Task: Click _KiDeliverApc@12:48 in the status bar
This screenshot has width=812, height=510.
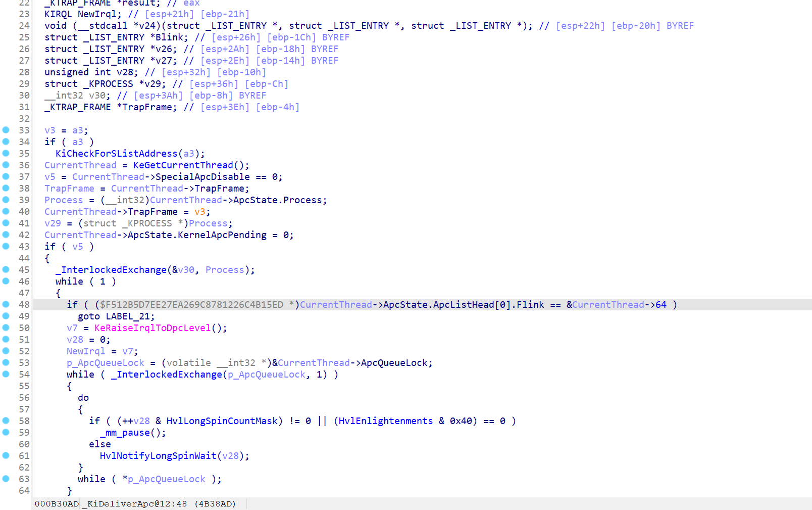Action: point(135,504)
